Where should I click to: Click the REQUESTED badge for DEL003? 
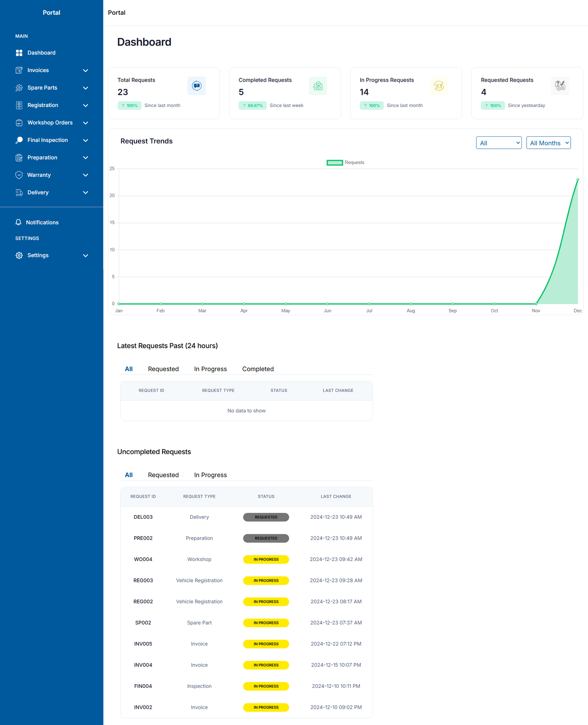pyautogui.click(x=266, y=517)
